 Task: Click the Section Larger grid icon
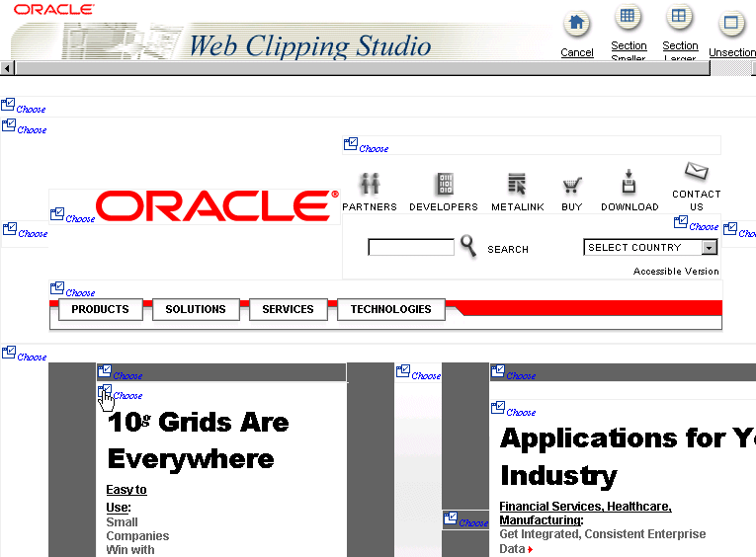679,16
